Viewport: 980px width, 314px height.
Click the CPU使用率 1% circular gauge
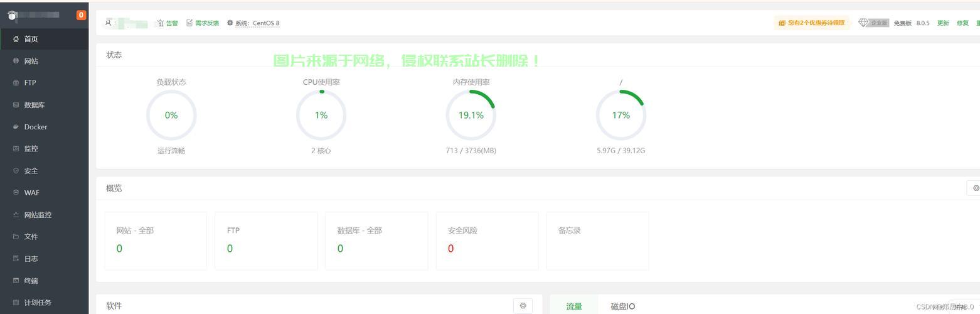[x=321, y=116]
